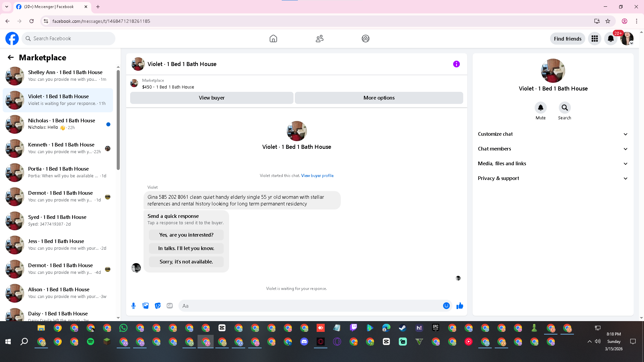The height and width of the screenshot is (362, 644).
Task: Click the Search Facebook field
Action: click(x=68, y=39)
